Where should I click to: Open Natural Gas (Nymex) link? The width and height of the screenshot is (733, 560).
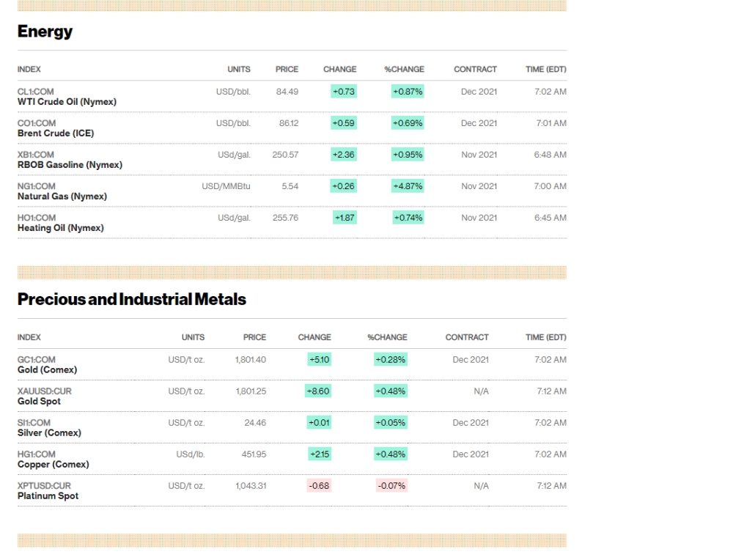[x=62, y=196]
